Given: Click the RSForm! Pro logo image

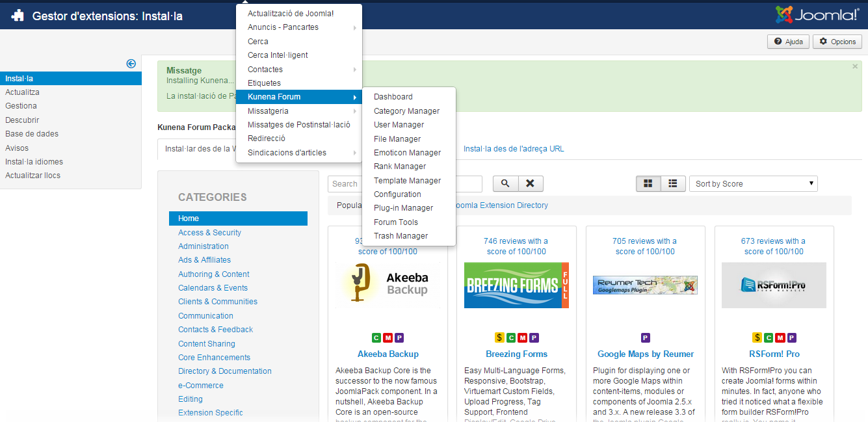Looking at the screenshot, I should coord(774,285).
